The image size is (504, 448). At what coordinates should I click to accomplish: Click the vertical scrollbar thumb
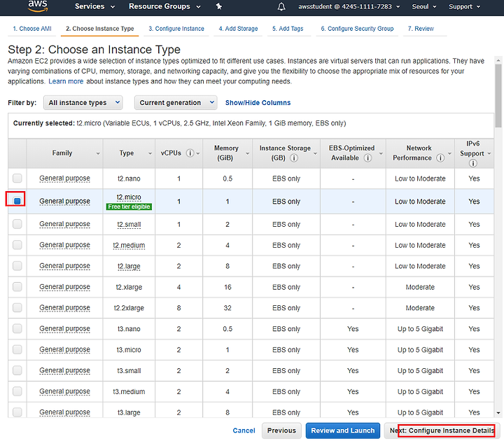[498, 95]
